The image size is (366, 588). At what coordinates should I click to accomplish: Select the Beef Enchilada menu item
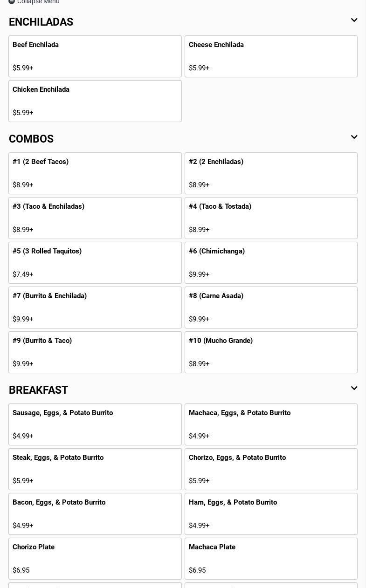point(95,56)
